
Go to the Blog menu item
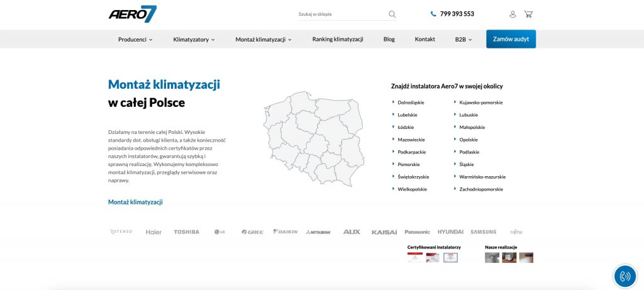click(x=389, y=39)
